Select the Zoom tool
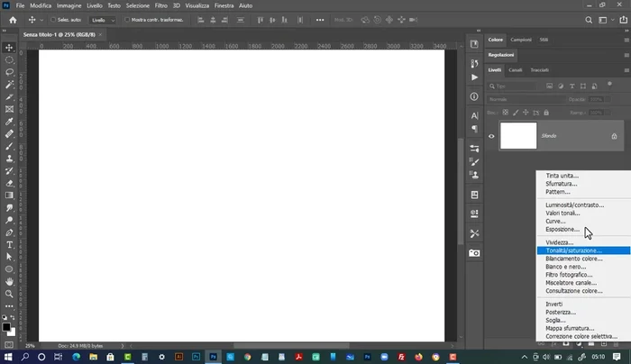Screen dimensions: 631x364 coord(9,293)
